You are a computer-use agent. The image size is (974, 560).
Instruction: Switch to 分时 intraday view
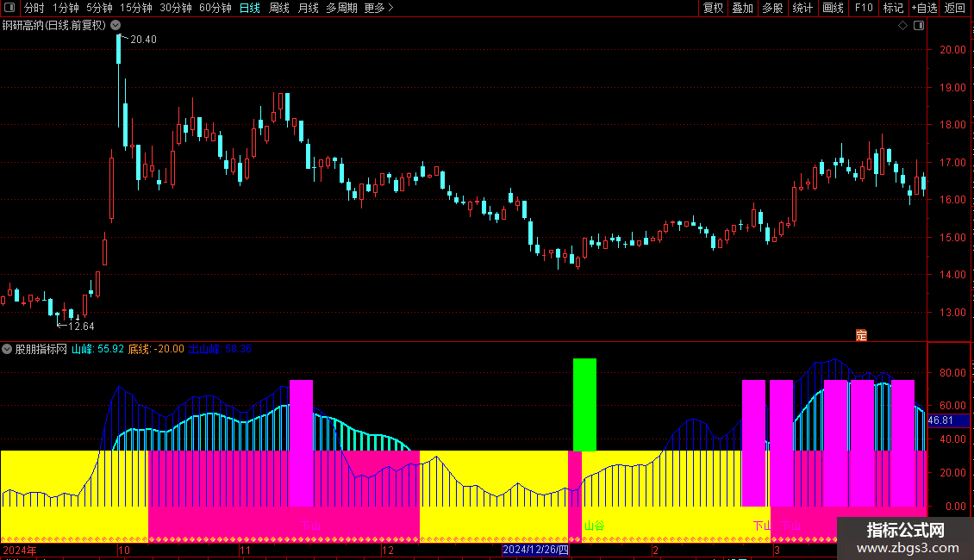tap(34, 8)
